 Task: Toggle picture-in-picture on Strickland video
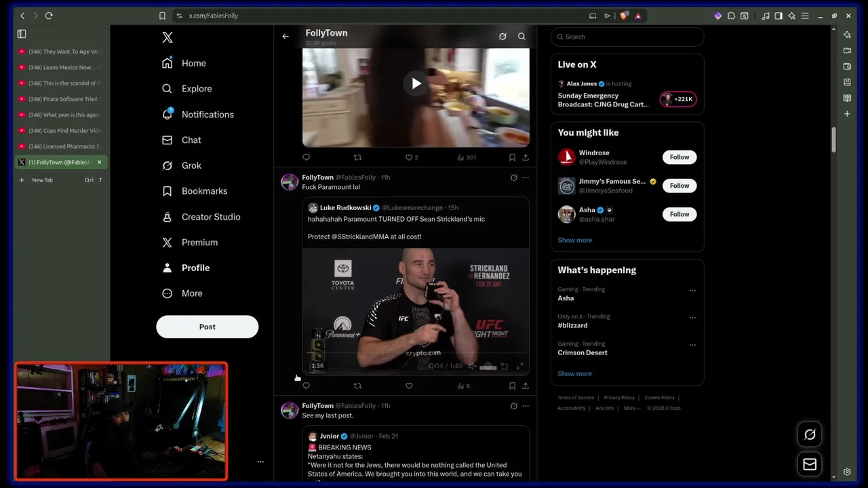tap(504, 366)
